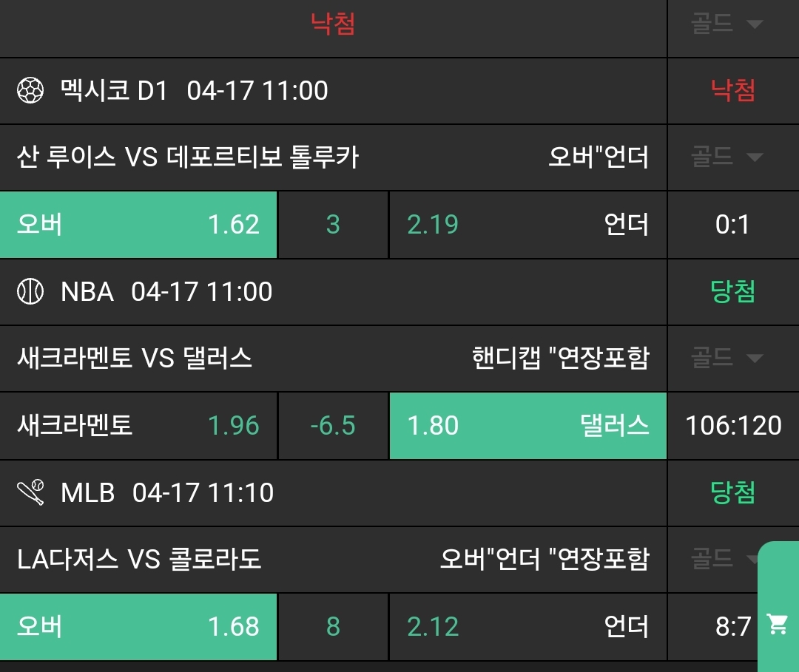Viewport: 799px width, 672px height.
Task: Open 골드 dropdown in 산 루이스 match row
Action: point(726,157)
